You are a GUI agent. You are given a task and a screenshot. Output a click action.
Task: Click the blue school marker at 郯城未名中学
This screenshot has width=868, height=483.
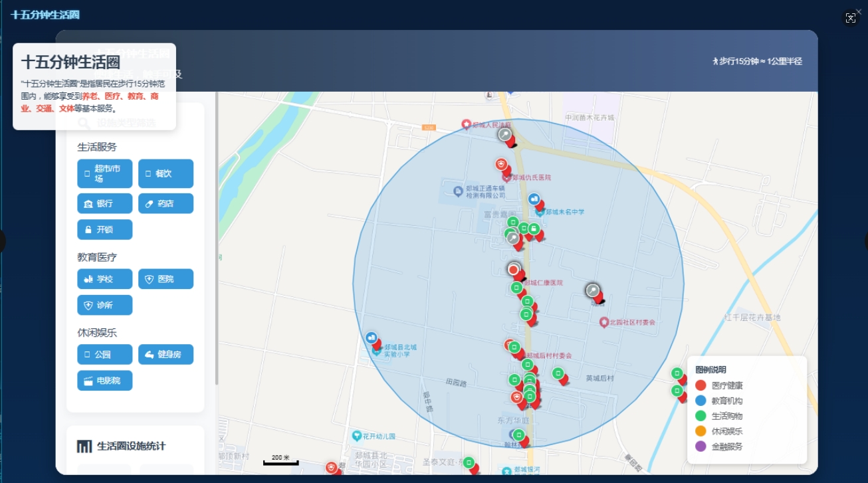pyautogui.click(x=534, y=199)
